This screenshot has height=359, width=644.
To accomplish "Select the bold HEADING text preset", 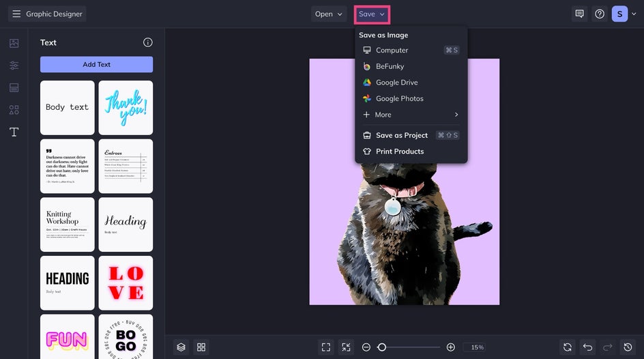I will (68, 283).
